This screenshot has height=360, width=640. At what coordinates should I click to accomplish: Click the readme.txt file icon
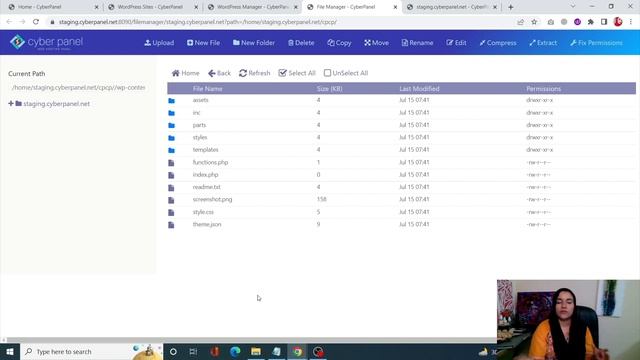(171, 188)
